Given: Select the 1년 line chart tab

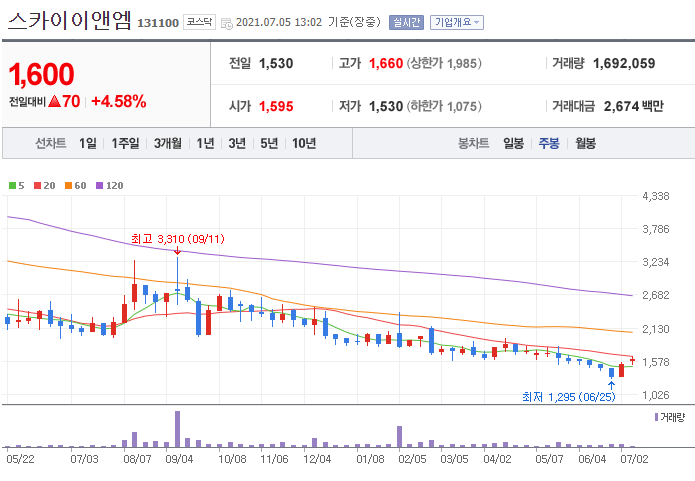Looking at the screenshot, I should click(x=205, y=143).
